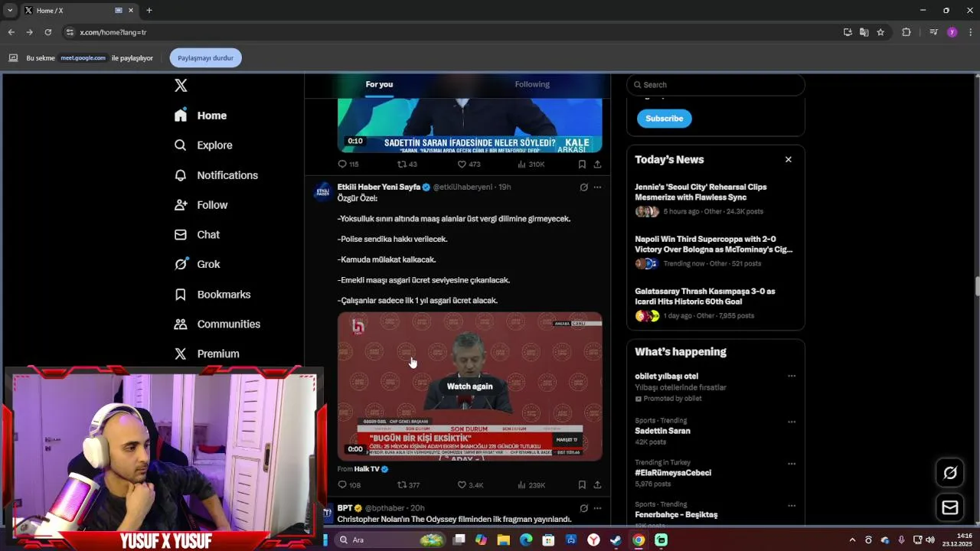Open Chrome extensions menu
The height and width of the screenshot is (551, 980).
tap(906, 32)
